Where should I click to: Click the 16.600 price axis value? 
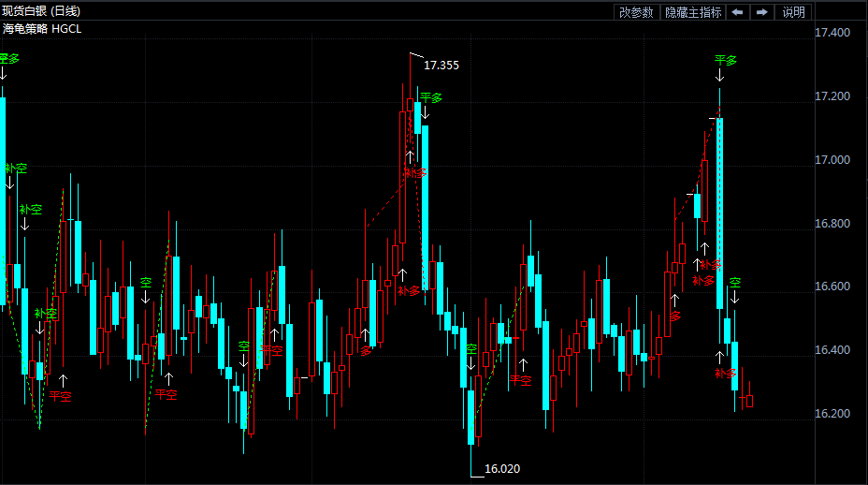832,286
